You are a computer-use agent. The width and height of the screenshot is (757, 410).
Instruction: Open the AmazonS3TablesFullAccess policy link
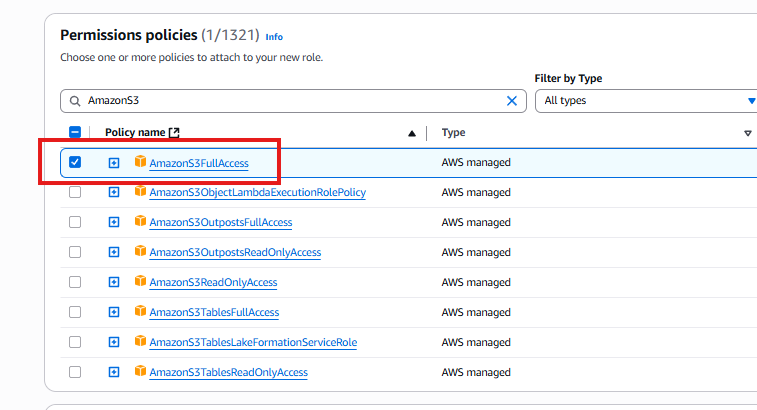(214, 312)
